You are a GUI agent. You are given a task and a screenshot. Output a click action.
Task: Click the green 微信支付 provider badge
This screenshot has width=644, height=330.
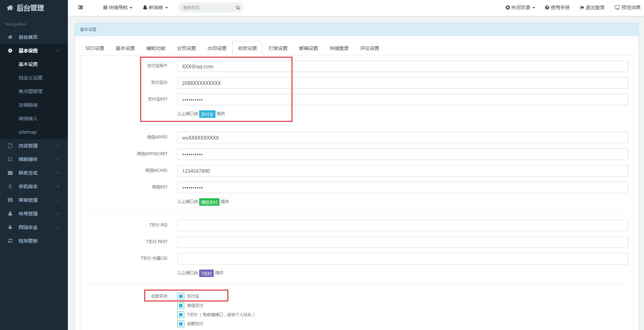[209, 202]
